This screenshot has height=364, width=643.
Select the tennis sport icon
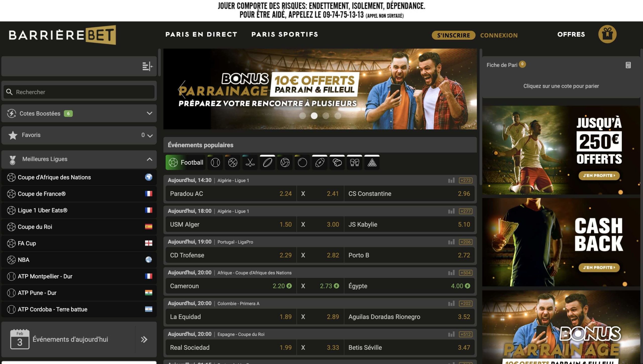(215, 163)
